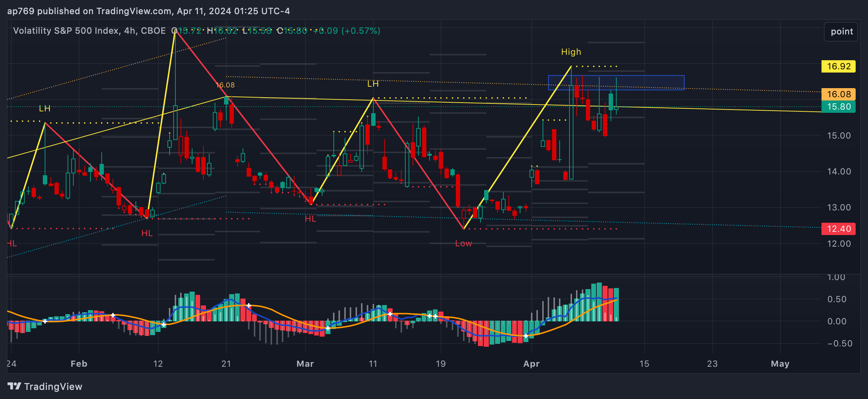
Task: Click the 11 date label on time axis
Action: [x=373, y=364]
